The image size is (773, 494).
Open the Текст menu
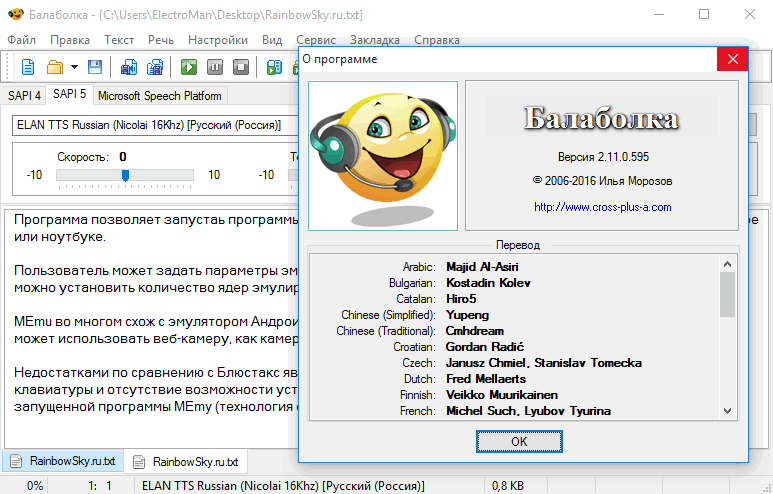pos(119,40)
